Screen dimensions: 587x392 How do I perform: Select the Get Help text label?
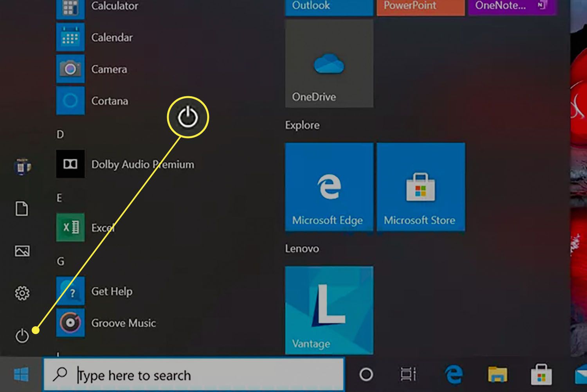point(112,291)
